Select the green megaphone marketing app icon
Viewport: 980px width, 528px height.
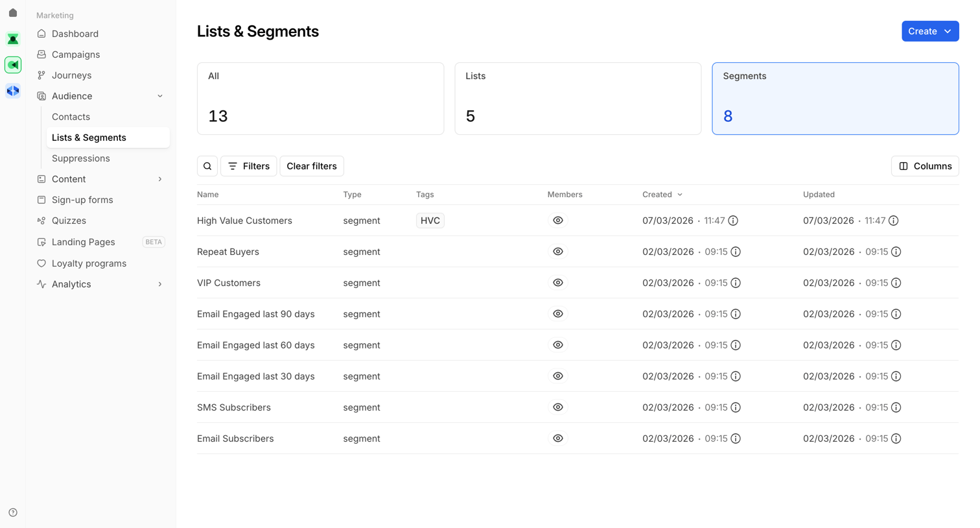[13, 65]
